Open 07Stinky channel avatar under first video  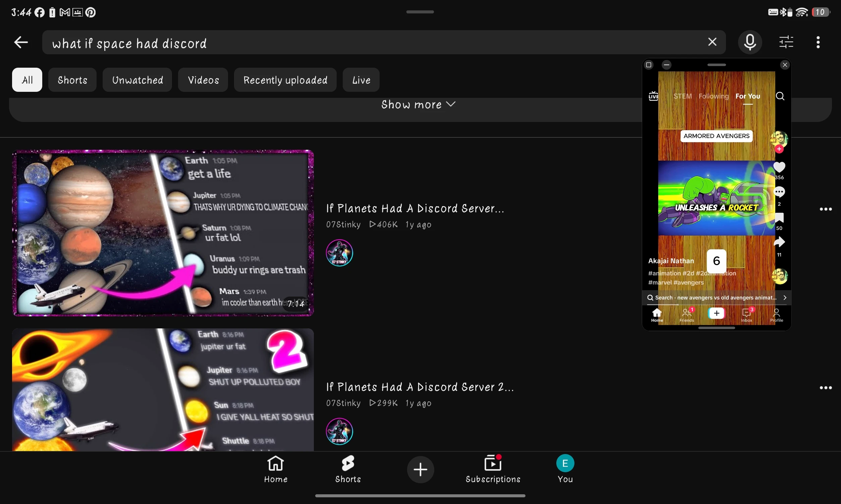tap(339, 253)
